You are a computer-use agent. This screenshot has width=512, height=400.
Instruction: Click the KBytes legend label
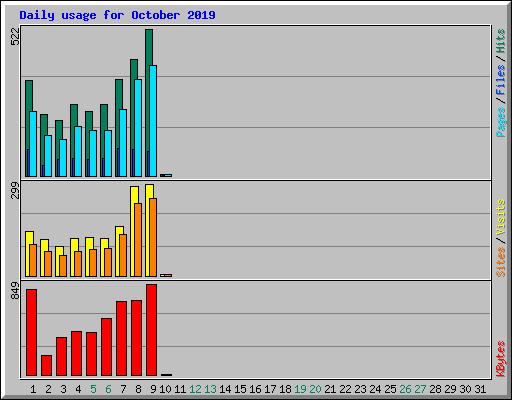click(x=500, y=359)
